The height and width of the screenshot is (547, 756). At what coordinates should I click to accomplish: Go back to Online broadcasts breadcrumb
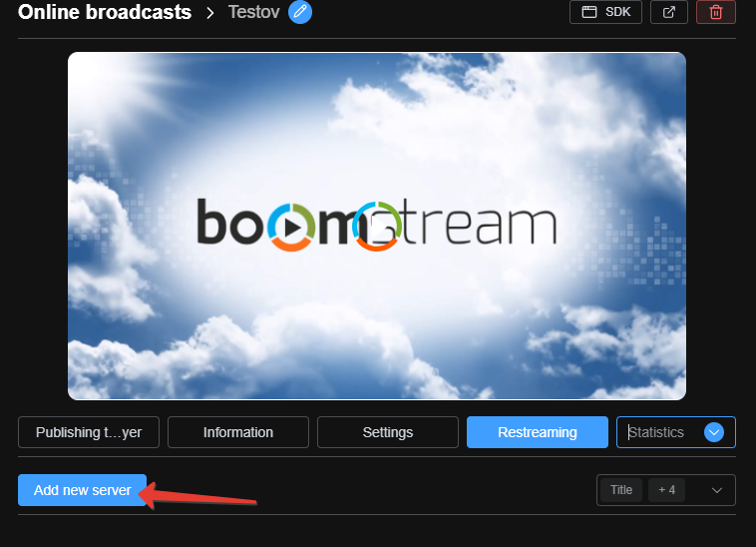click(x=105, y=12)
